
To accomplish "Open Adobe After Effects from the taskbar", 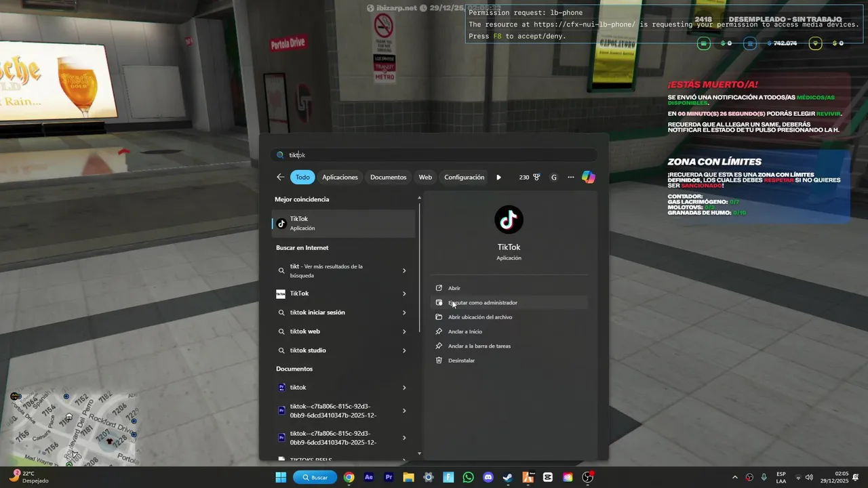I will coord(369,477).
